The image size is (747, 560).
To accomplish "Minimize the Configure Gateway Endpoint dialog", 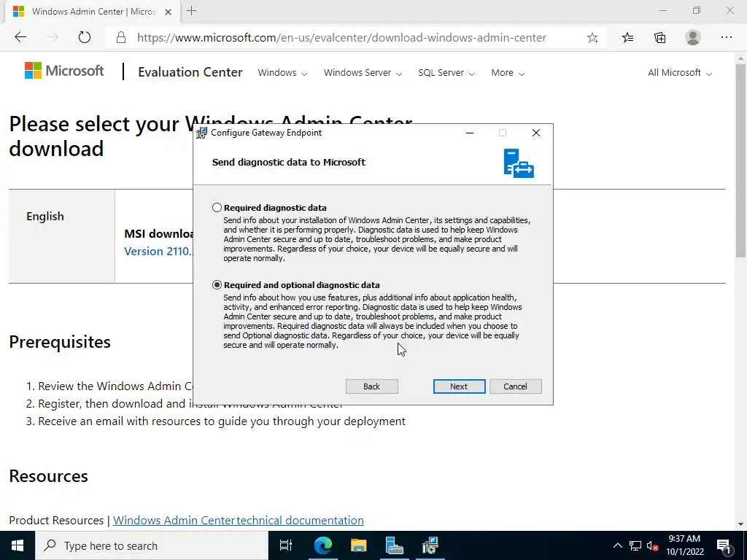I will (x=470, y=133).
